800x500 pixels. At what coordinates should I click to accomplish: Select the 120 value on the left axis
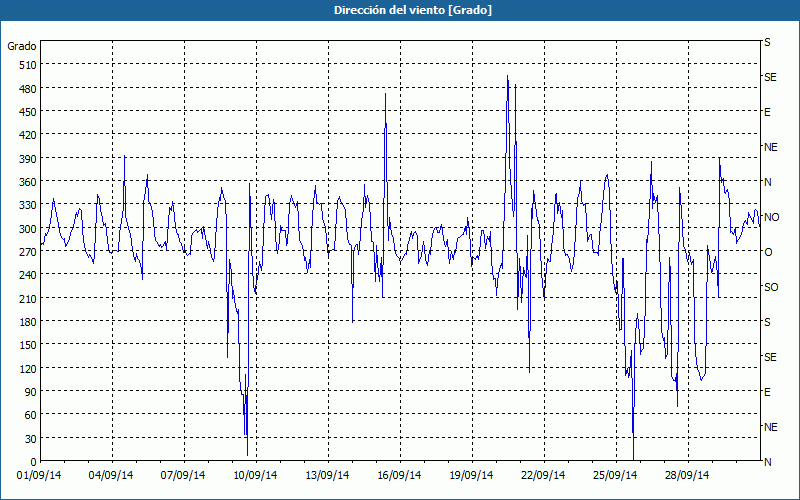coord(28,368)
